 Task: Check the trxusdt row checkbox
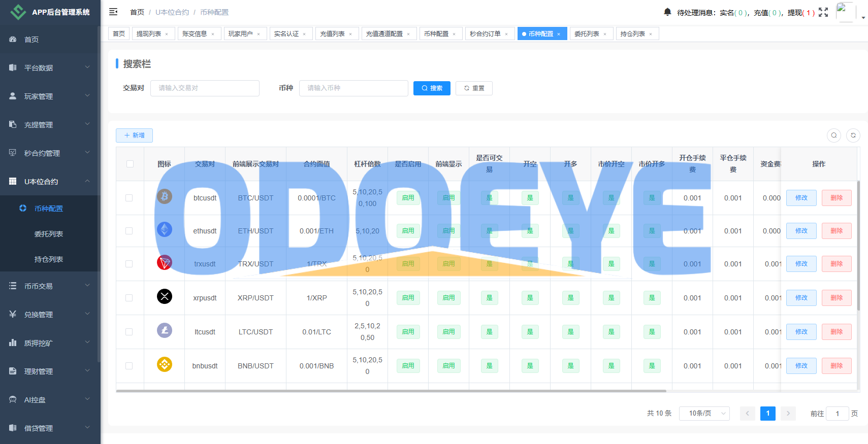[129, 264]
